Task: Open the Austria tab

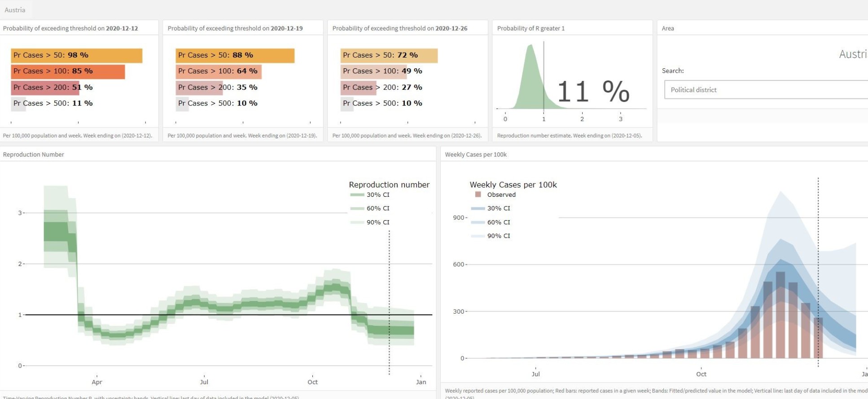Action: 15,10
